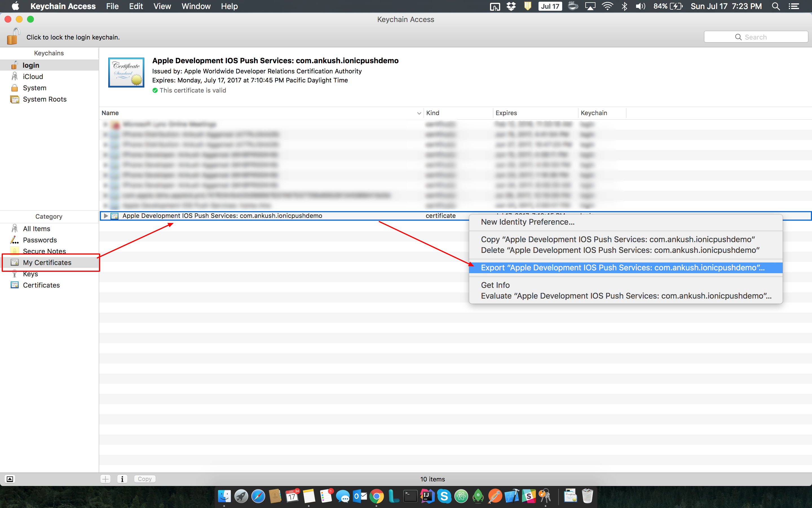Choose New Identity Preference… from the context menu
This screenshot has width=812, height=508.
626,222
